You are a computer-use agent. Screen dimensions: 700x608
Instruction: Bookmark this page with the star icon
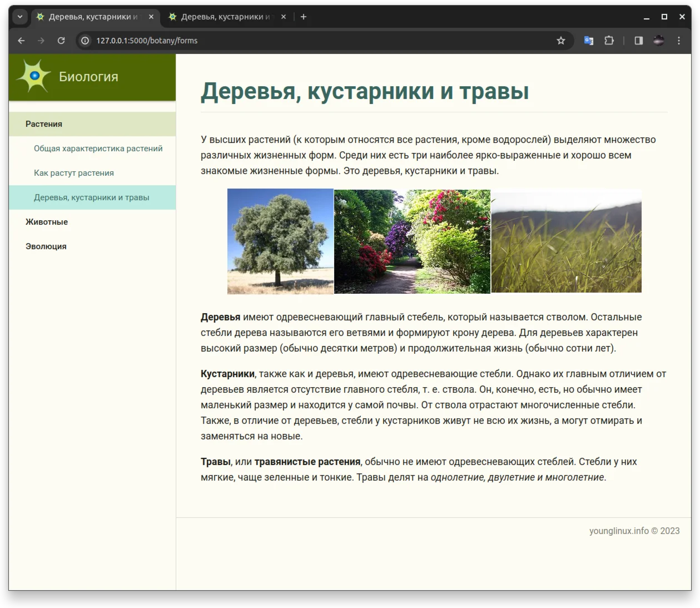tap(560, 41)
